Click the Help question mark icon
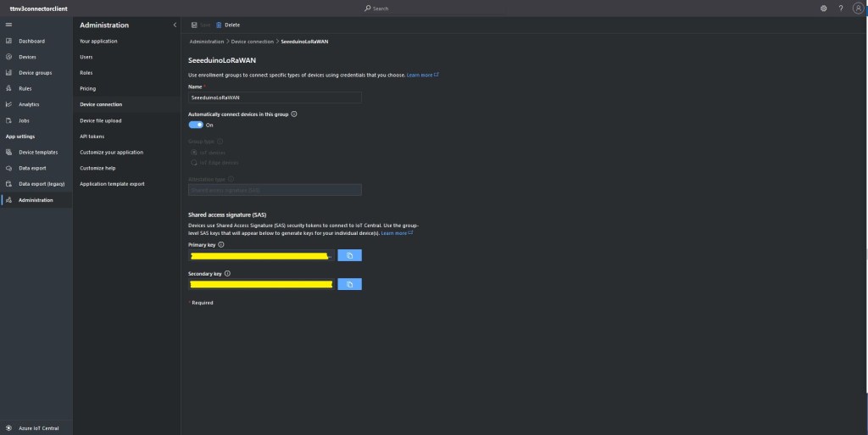Screen dimensions: 868x435 841,8
